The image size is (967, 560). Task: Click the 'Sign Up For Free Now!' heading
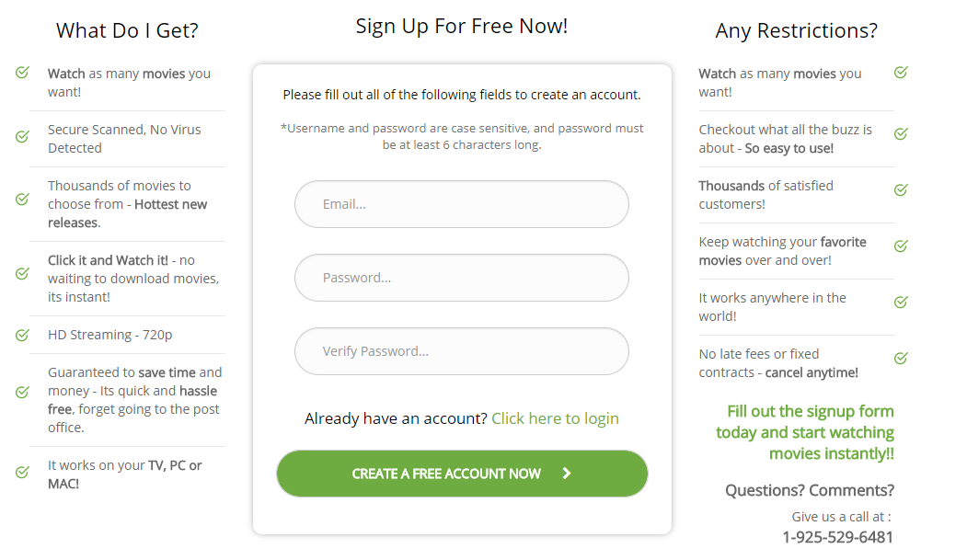click(462, 27)
